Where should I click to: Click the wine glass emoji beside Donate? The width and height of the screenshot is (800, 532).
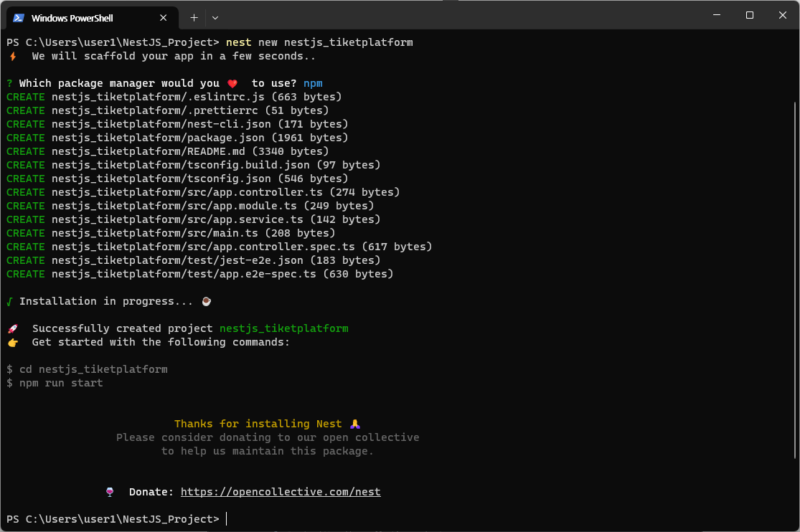pos(110,492)
